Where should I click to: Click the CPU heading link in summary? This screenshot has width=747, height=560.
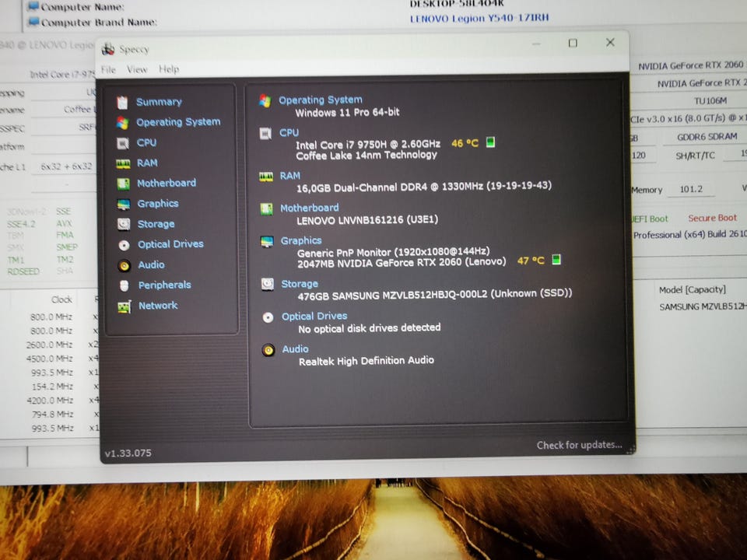[x=289, y=133]
